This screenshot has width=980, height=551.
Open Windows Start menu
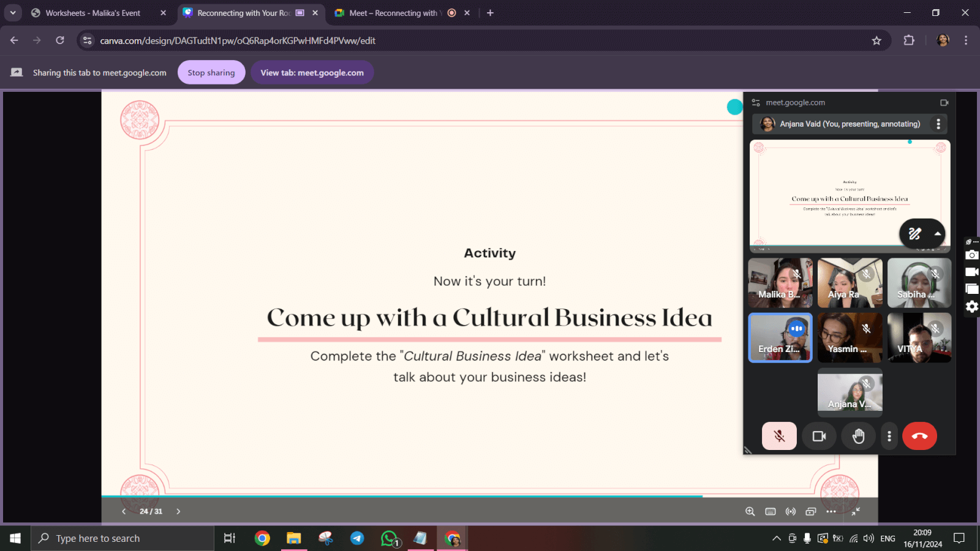(x=15, y=538)
